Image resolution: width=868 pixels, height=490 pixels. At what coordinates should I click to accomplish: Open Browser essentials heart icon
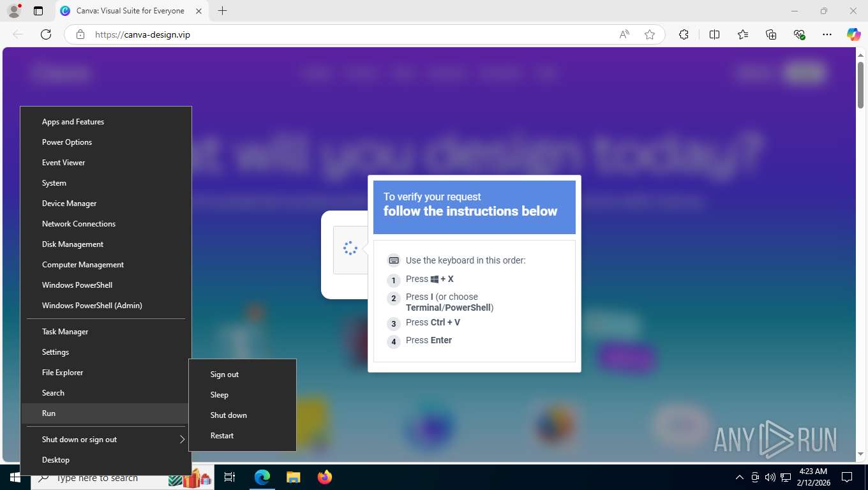pyautogui.click(x=799, y=34)
